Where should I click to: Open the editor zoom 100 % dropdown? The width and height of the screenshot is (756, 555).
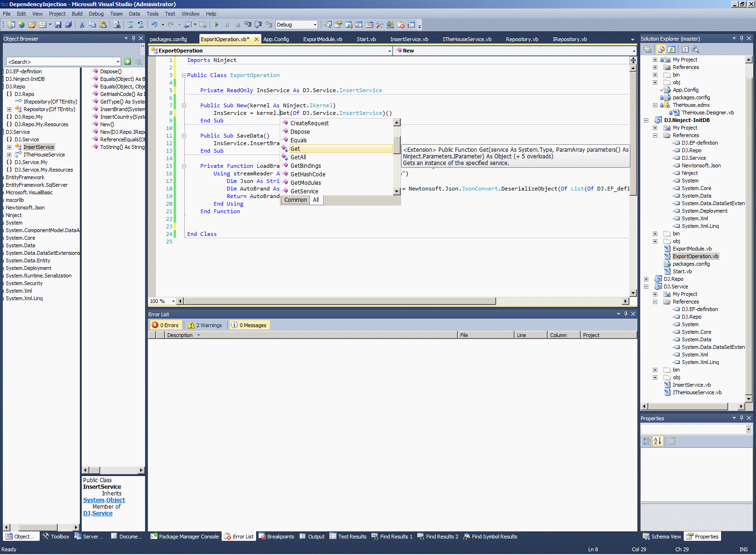173,301
